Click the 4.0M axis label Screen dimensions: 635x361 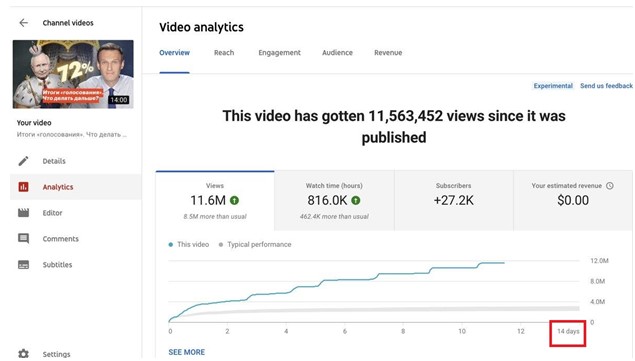(x=597, y=302)
